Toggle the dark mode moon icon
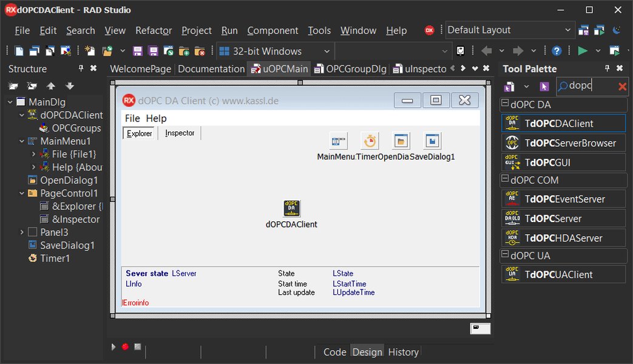This screenshot has width=633, height=364. click(617, 30)
